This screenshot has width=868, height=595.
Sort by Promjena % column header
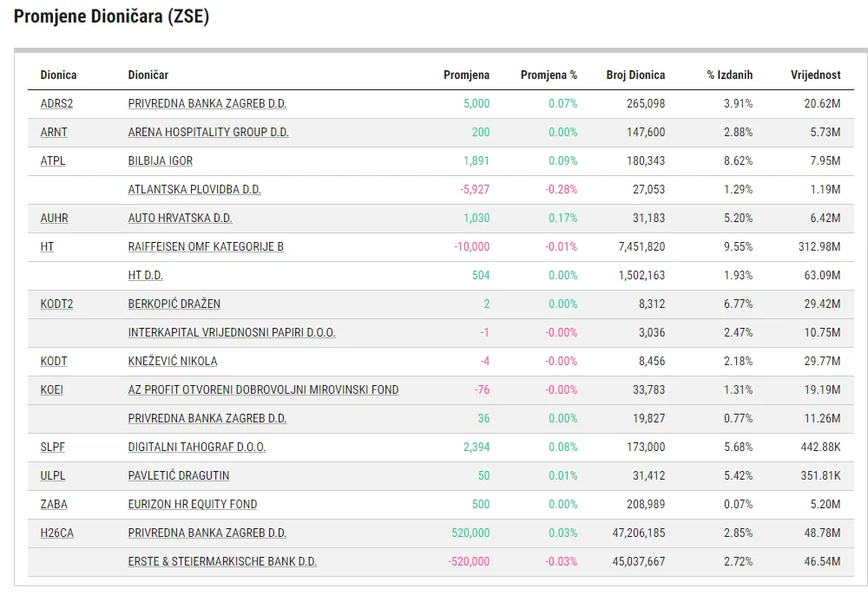pyautogui.click(x=549, y=75)
